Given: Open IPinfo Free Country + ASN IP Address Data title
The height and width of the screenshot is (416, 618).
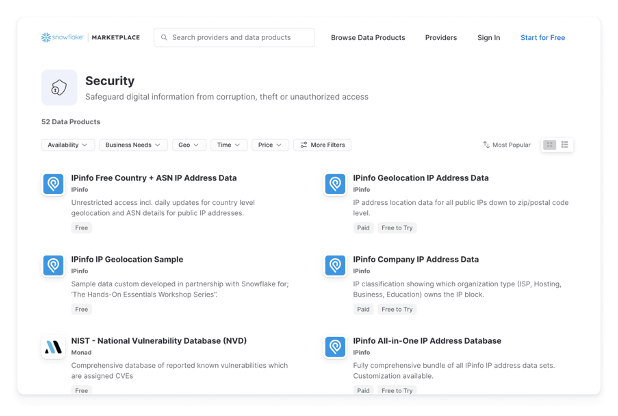Looking at the screenshot, I should [154, 178].
